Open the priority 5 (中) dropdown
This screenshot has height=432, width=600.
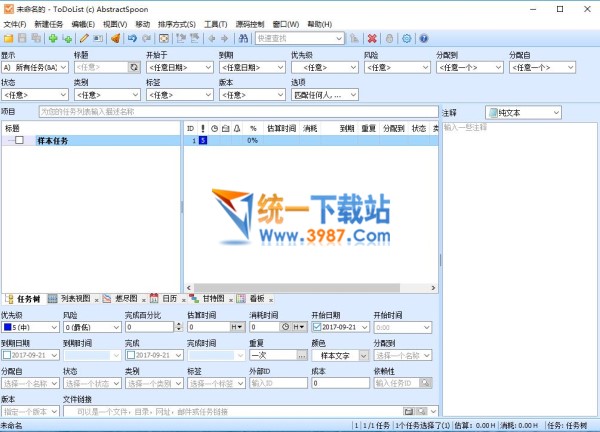(x=30, y=327)
